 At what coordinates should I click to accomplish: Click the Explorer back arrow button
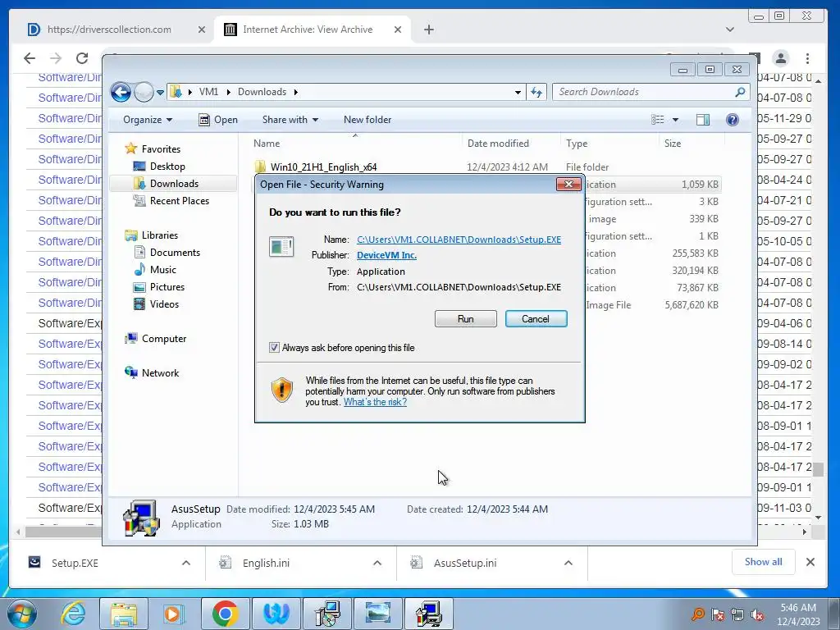(x=121, y=92)
